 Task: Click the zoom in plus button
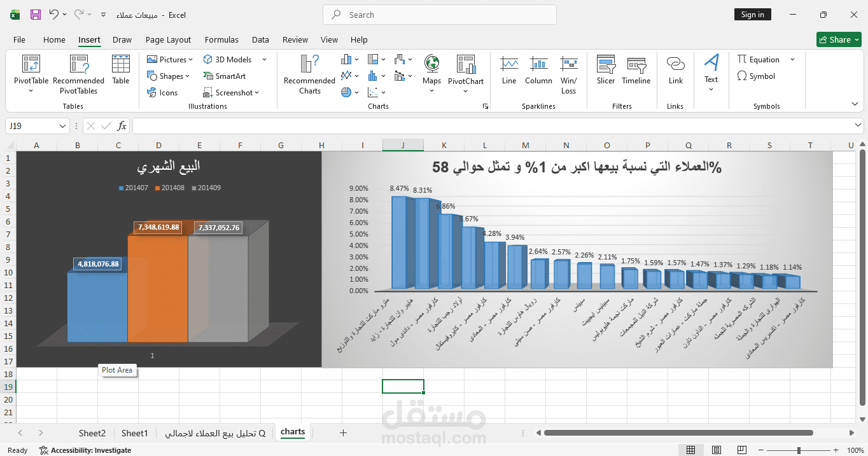[837, 450]
